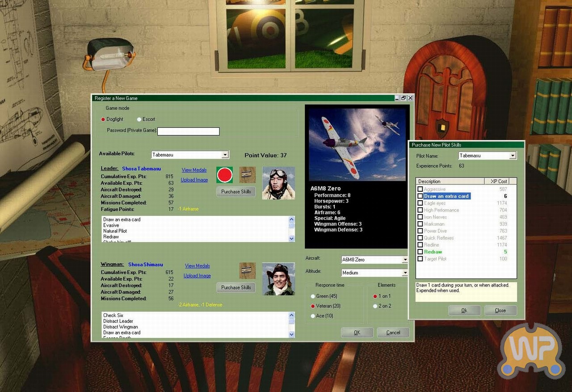Click the Password (Private Game) field
The image size is (572, 392).
click(x=188, y=131)
